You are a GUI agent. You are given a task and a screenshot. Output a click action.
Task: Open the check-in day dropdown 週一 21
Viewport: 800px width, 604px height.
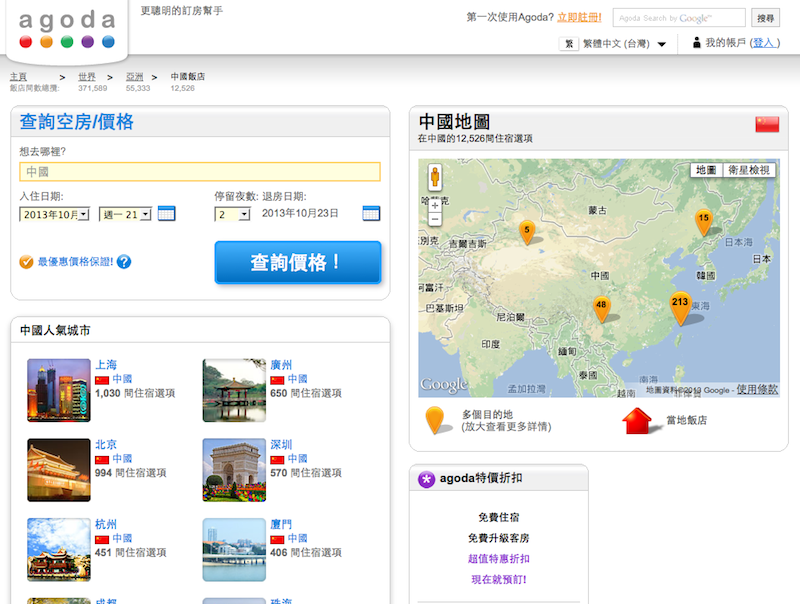[125, 214]
